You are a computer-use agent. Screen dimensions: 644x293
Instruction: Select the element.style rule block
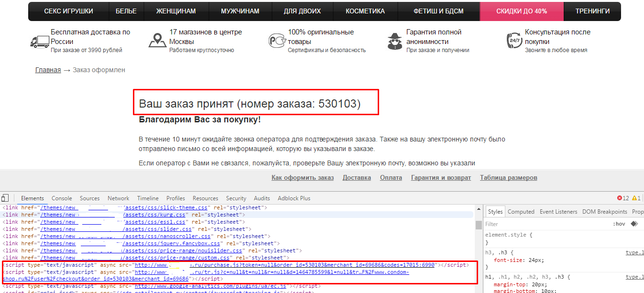pyautogui.click(x=564, y=239)
